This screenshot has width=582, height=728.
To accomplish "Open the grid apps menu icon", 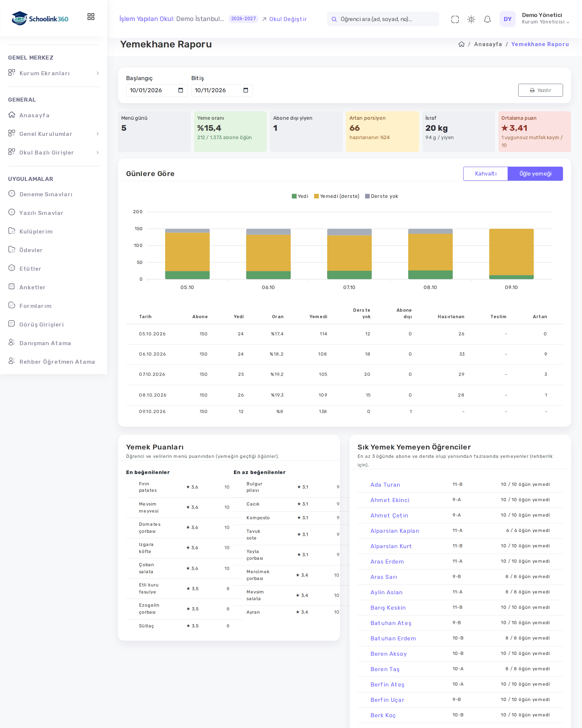I will (x=91, y=16).
